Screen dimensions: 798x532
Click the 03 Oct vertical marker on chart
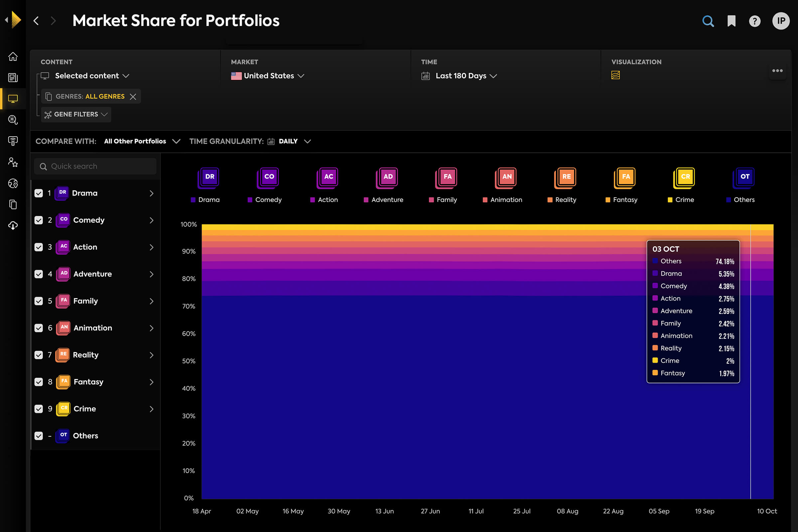point(750,361)
